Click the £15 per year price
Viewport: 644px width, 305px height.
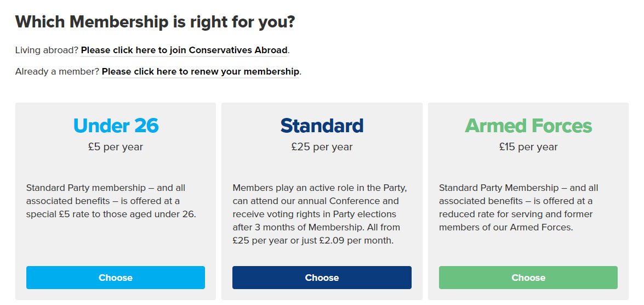click(x=528, y=147)
